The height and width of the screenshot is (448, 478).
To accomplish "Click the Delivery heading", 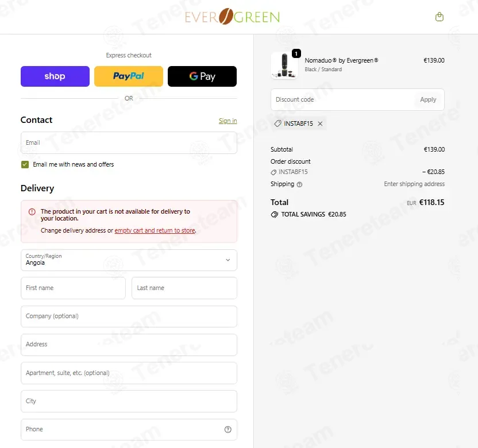I will [x=37, y=188].
